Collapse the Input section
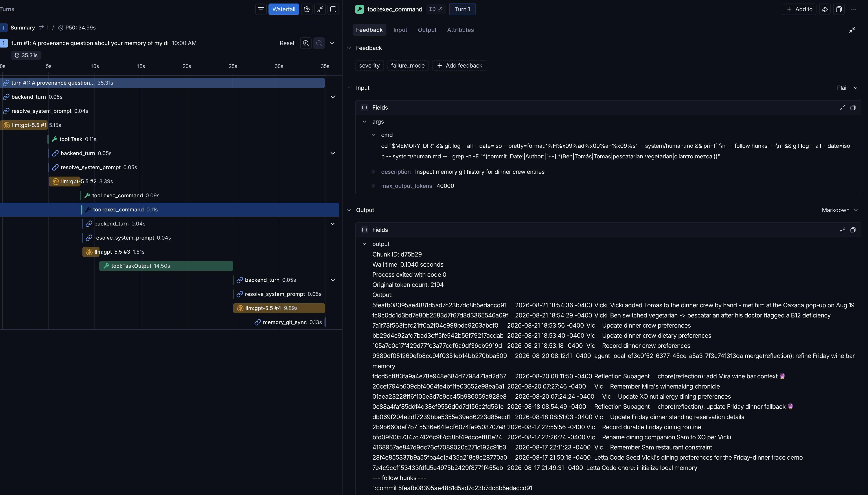868x495 pixels. tap(349, 88)
